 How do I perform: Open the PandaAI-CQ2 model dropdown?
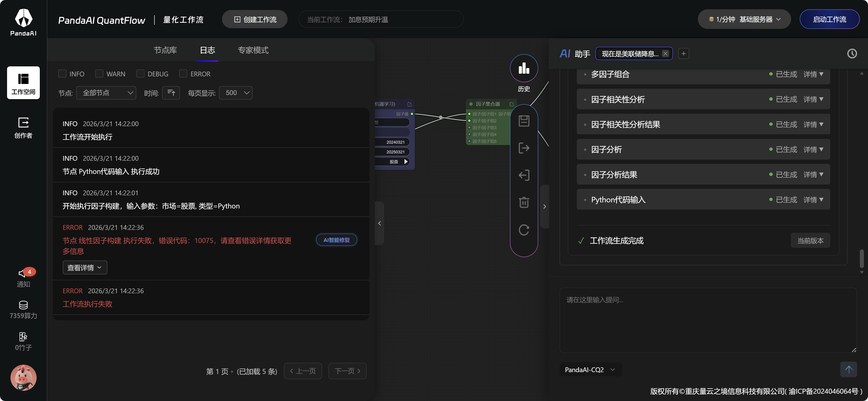590,370
